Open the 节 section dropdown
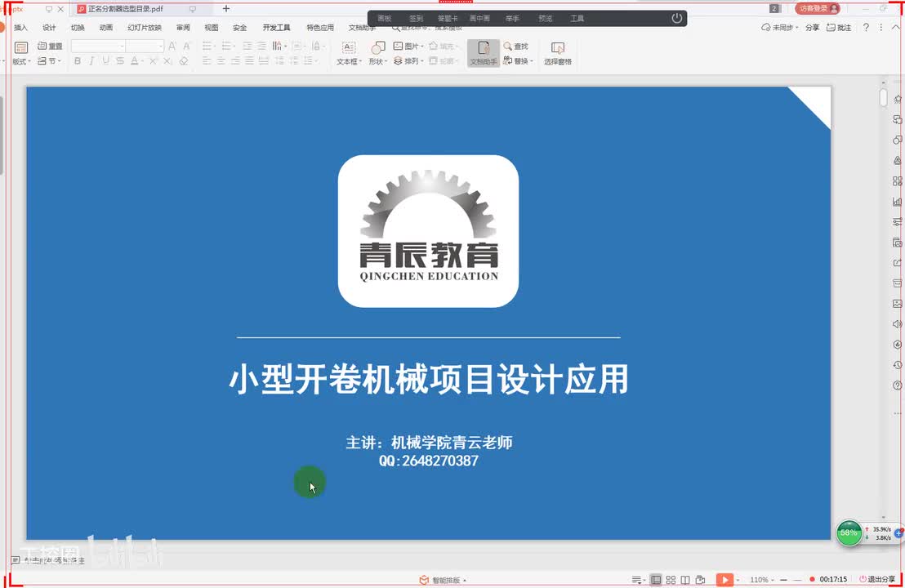This screenshot has height=588, width=905. 49,60
